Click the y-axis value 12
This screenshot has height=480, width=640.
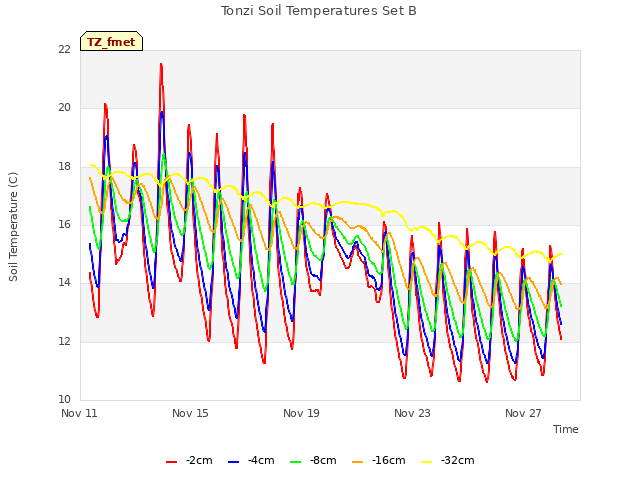pos(64,341)
